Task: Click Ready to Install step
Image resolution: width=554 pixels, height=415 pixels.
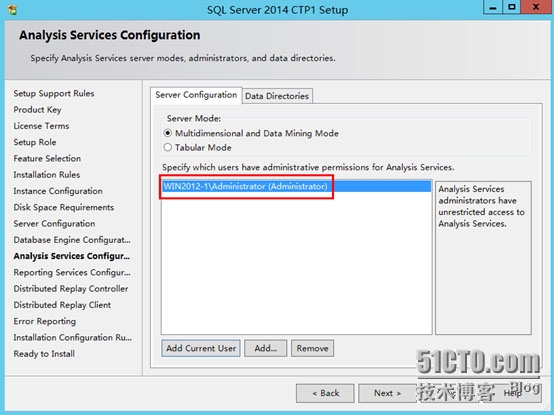Action: click(44, 354)
